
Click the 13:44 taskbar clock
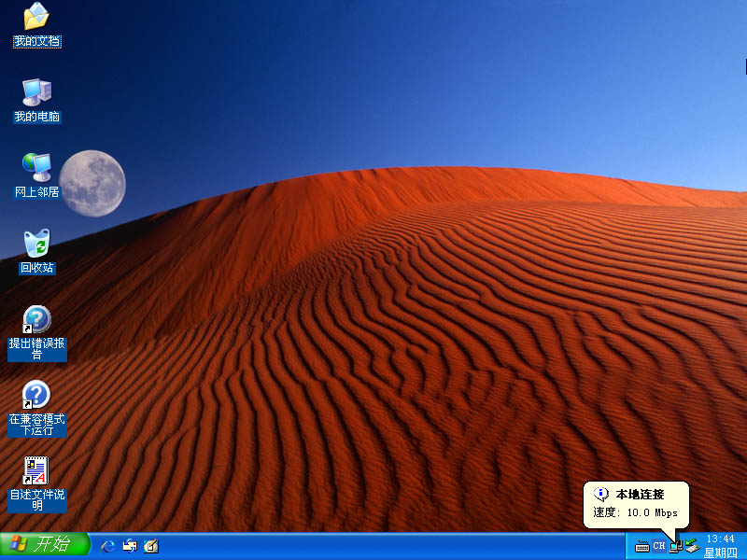tap(720, 539)
